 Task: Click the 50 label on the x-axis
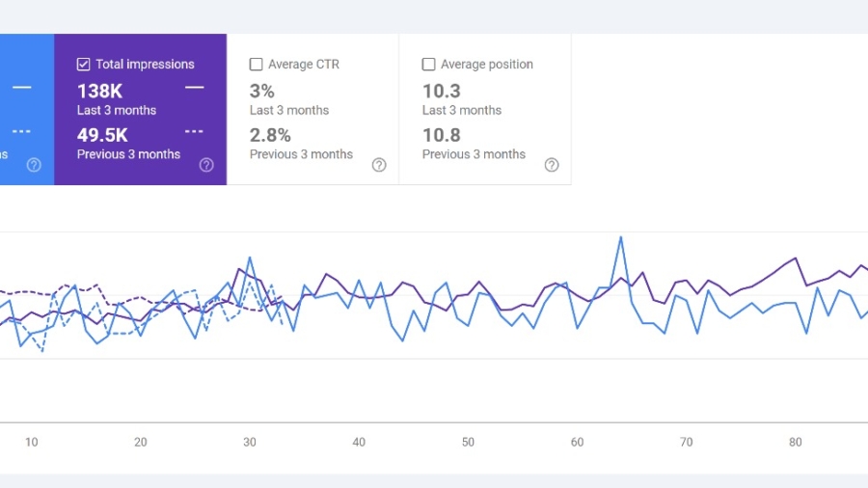pos(468,443)
